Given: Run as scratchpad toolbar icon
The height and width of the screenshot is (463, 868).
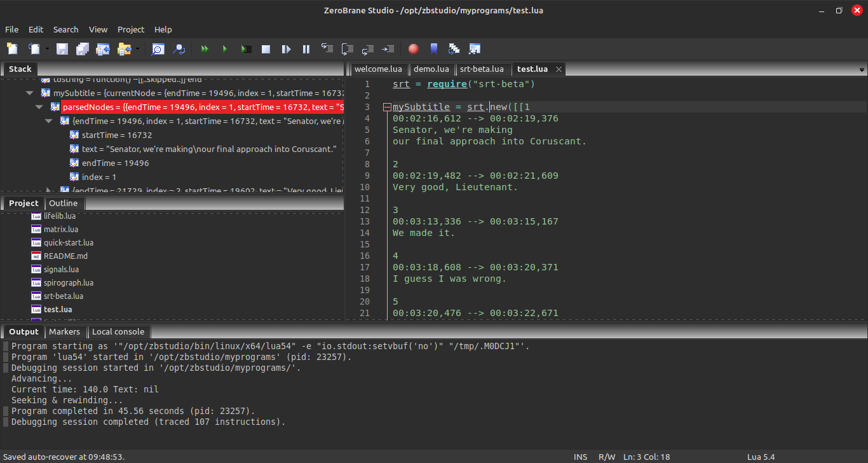Looking at the screenshot, I should [x=246, y=49].
